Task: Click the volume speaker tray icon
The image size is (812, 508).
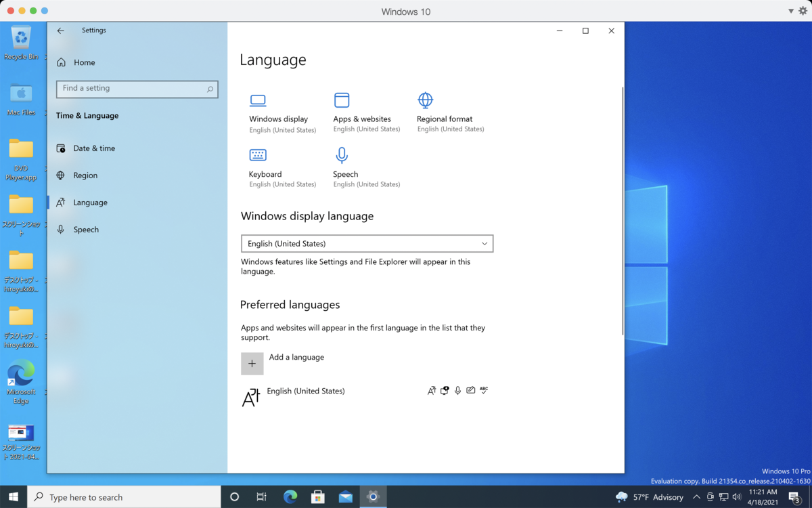Action: [x=736, y=497]
